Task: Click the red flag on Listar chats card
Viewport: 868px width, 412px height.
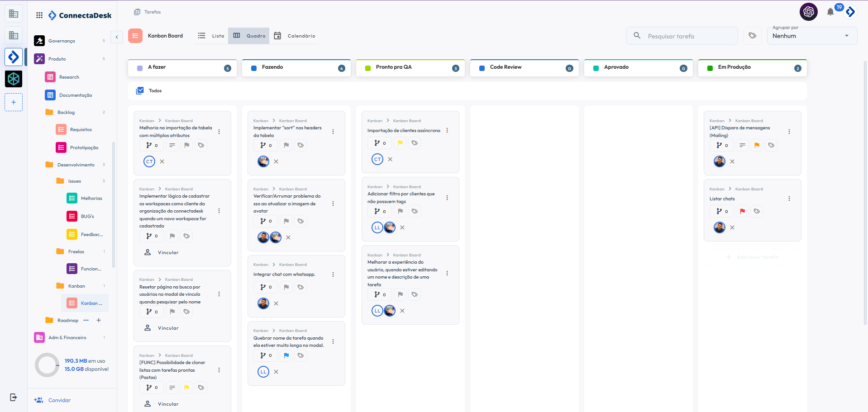Action: coord(742,211)
